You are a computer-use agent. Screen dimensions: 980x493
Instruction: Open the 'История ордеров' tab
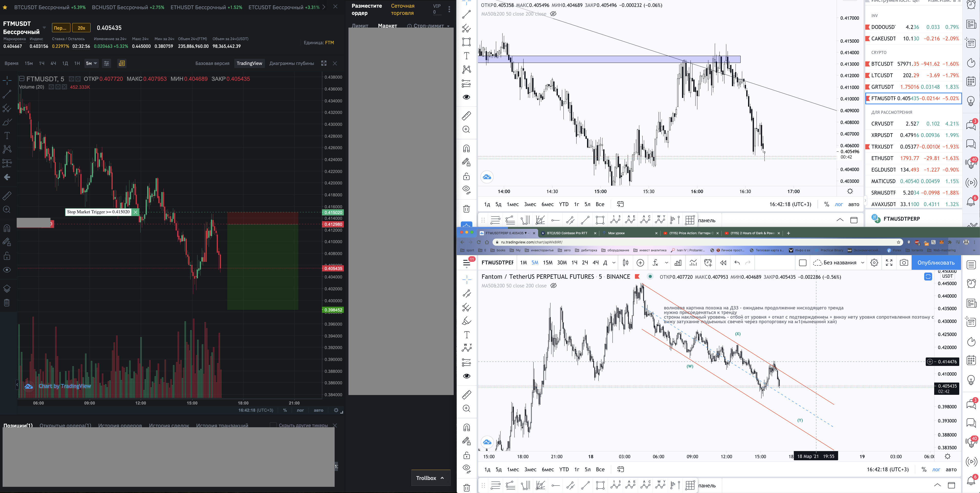click(120, 425)
